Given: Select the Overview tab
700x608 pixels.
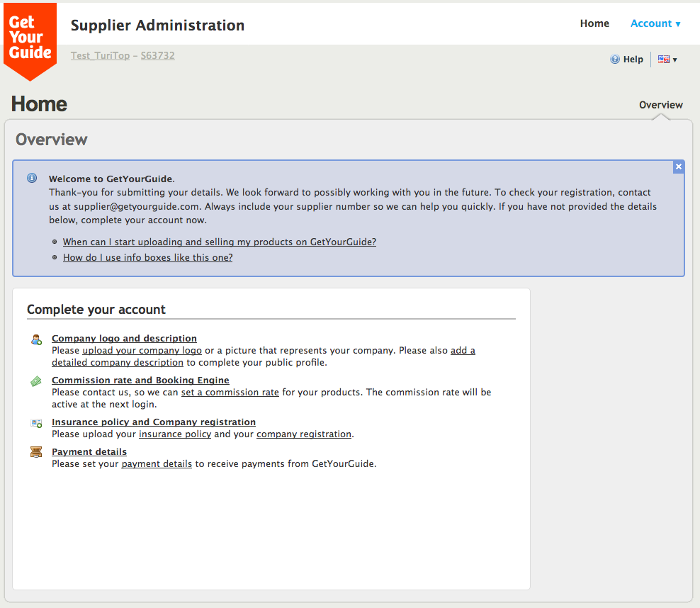Looking at the screenshot, I should 660,105.
